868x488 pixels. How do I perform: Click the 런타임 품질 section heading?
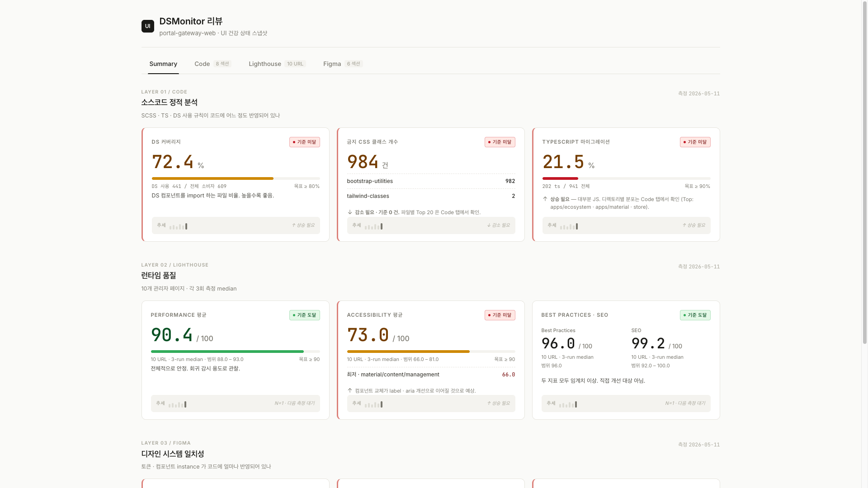159,275
